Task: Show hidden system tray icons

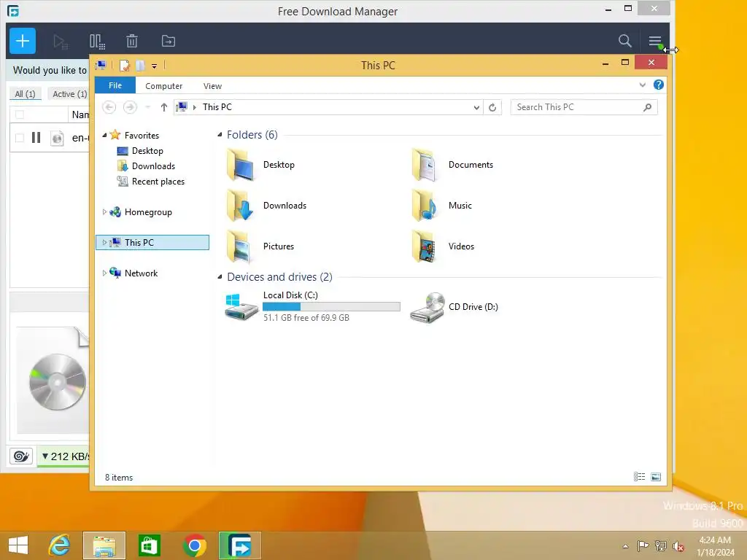Action: (625, 546)
